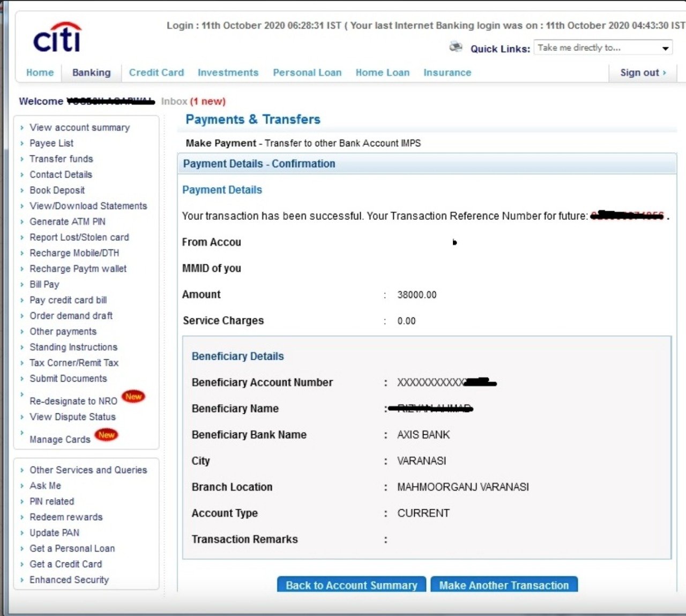The width and height of the screenshot is (686, 616).
Task: Open the Home Loan menu item
Action: [382, 73]
